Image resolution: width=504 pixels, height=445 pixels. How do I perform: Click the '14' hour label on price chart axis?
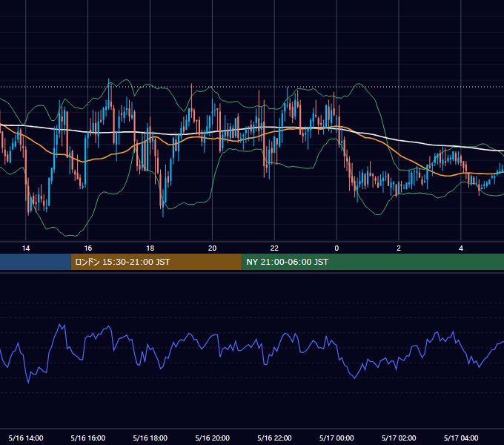tap(26, 248)
